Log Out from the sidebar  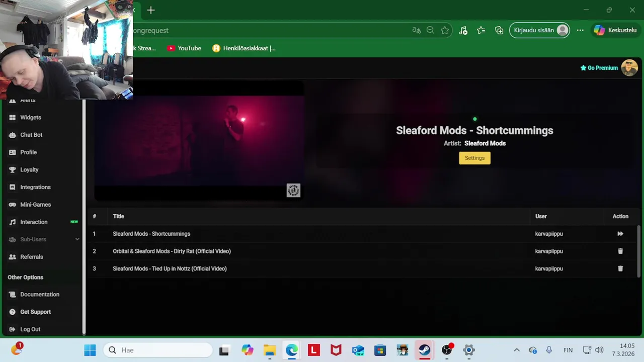point(30,329)
